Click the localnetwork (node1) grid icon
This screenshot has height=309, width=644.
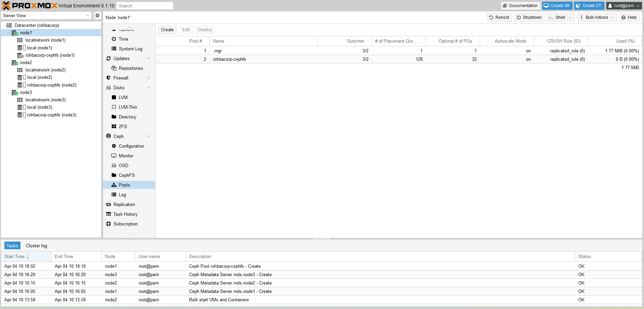[20, 40]
